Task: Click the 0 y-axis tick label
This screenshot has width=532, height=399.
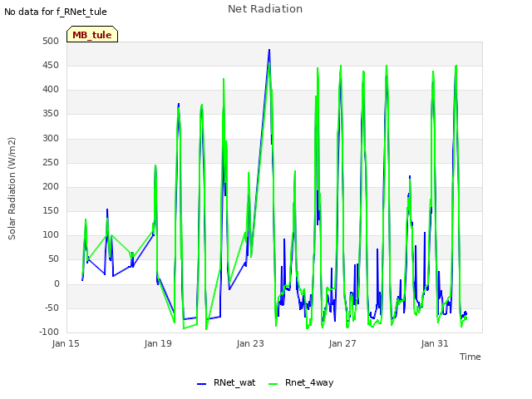Action: [57, 284]
